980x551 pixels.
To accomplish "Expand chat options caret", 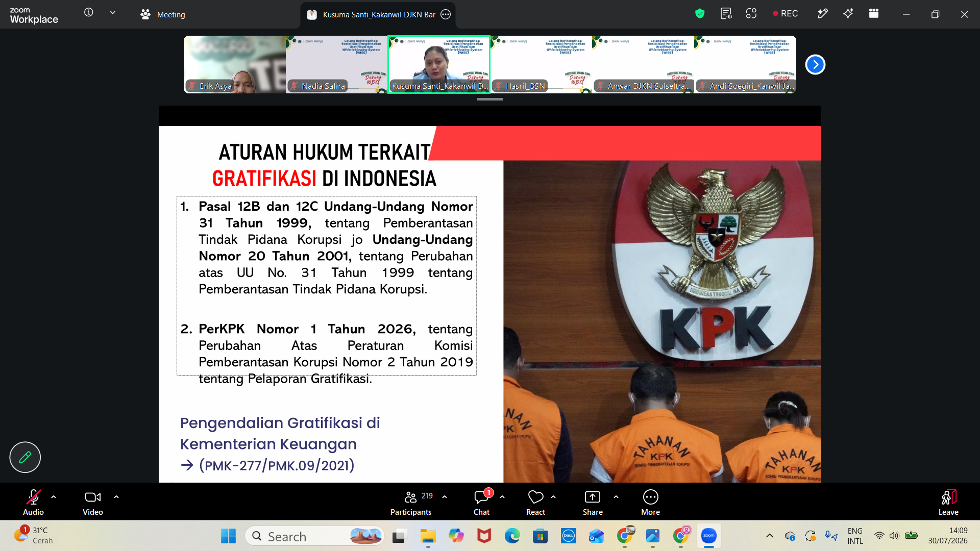I will pyautogui.click(x=502, y=497).
